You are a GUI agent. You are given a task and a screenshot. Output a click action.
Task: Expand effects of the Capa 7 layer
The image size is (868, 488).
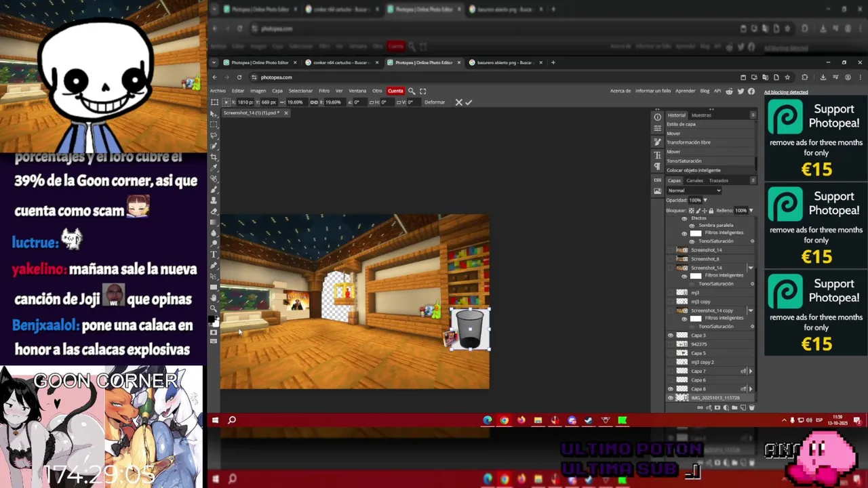[x=751, y=371]
